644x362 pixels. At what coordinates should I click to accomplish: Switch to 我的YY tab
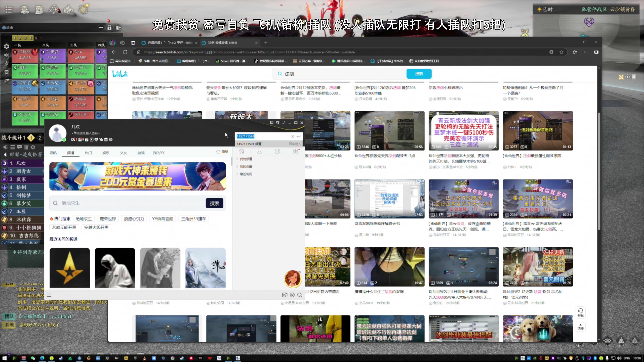159,153
